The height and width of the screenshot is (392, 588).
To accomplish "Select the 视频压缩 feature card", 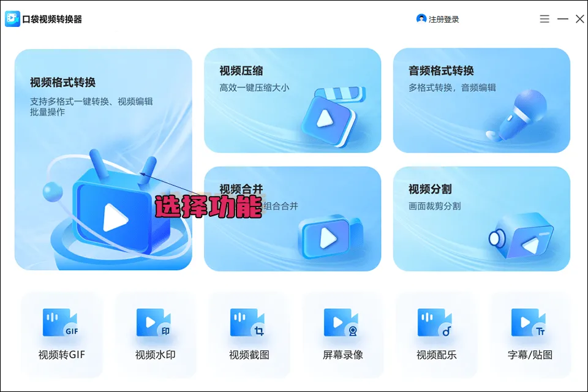I will [x=293, y=100].
